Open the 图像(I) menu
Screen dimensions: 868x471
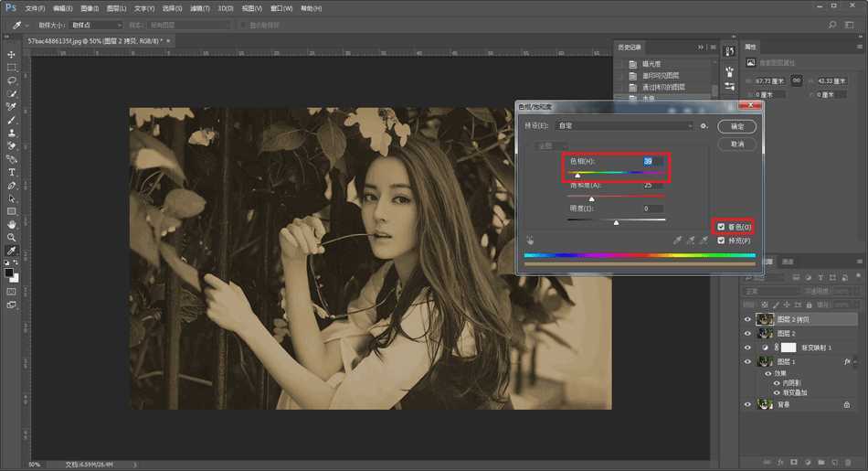(x=90, y=8)
